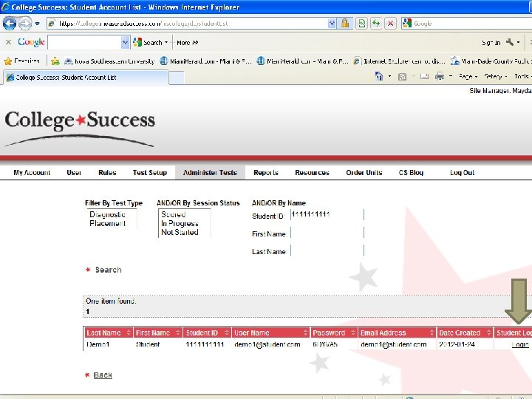Sort table by Date Created column
This screenshot has height=399, width=532.
click(x=465, y=332)
